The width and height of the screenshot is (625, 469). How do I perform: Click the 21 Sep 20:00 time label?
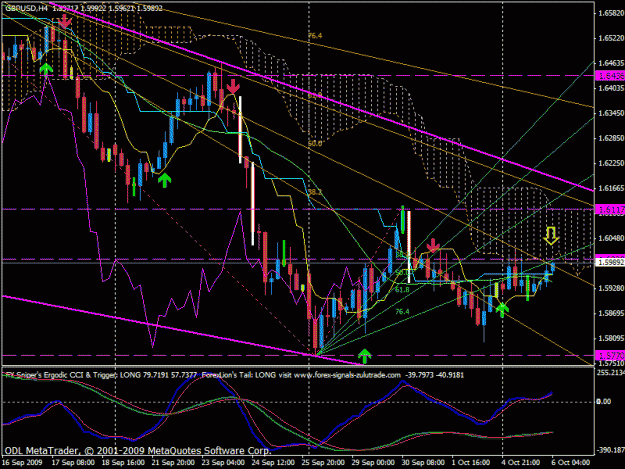pos(173,463)
